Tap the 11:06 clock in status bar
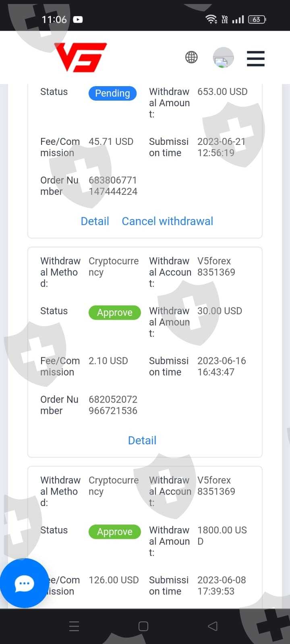This screenshot has height=644, width=290. [54, 19]
